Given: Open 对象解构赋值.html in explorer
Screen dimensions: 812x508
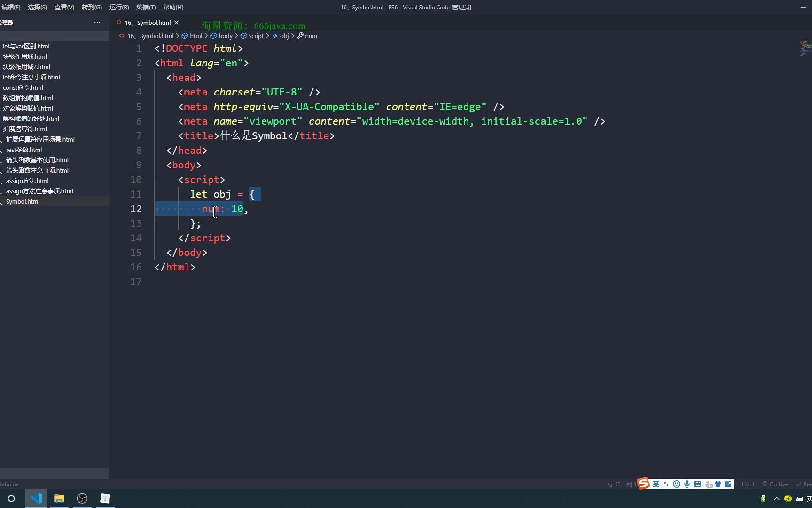Looking at the screenshot, I should click(x=55, y=108).
